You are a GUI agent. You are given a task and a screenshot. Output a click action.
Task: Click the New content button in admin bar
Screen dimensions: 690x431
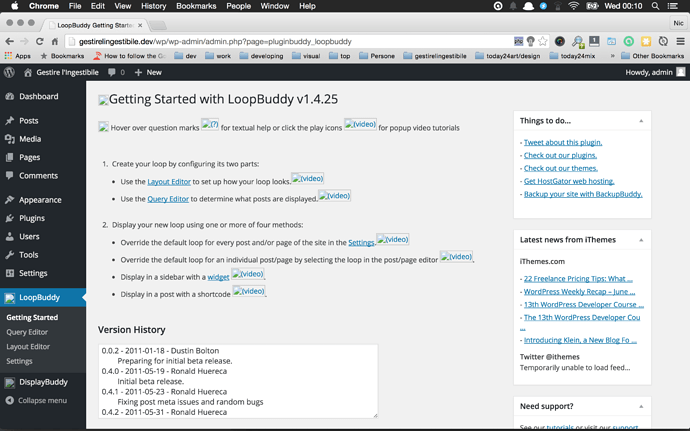tap(148, 72)
